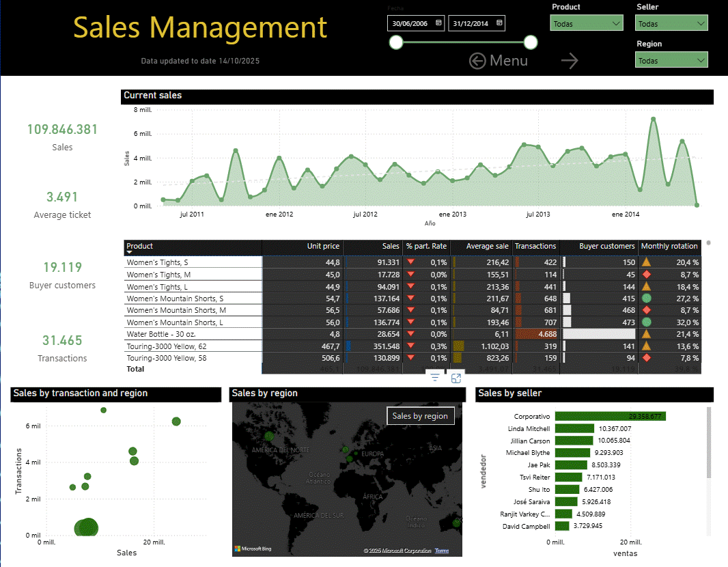Expand the Seller dropdown
728x567 pixels.
(671, 23)
